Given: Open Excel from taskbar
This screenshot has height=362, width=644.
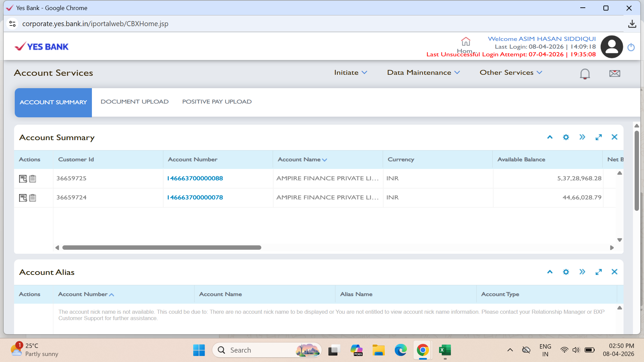Looking at the screenshot, I should pos(445,350).
